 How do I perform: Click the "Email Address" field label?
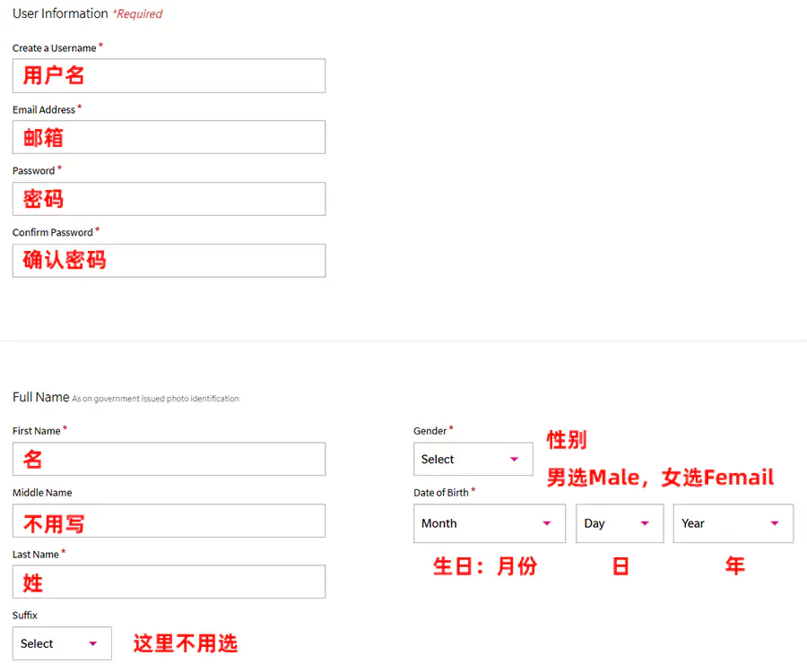[43, 110]
